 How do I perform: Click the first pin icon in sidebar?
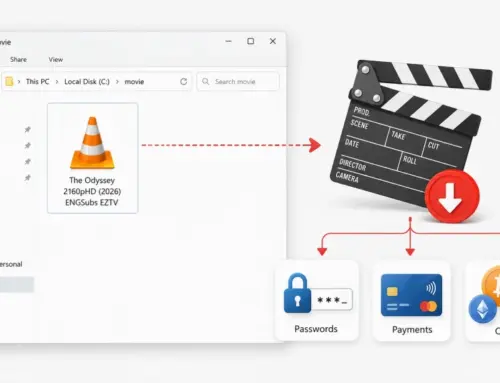point(28,129)
